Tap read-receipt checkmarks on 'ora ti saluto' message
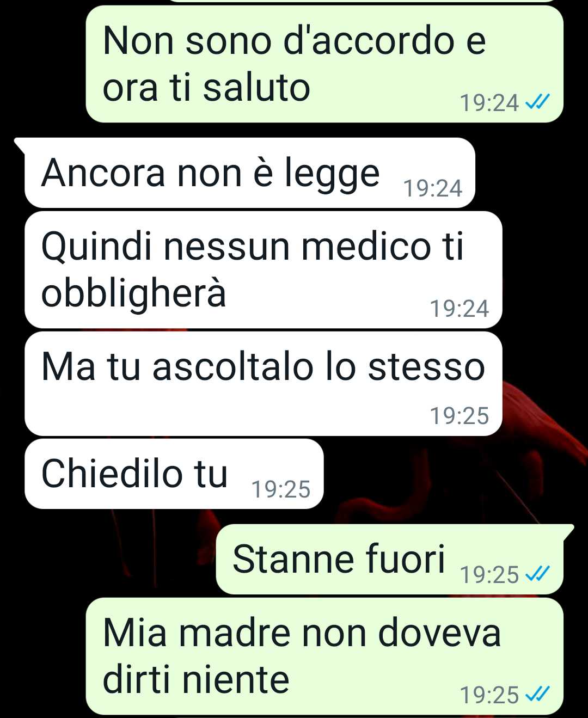Screen dimensions: 588x718 [537, 102]
